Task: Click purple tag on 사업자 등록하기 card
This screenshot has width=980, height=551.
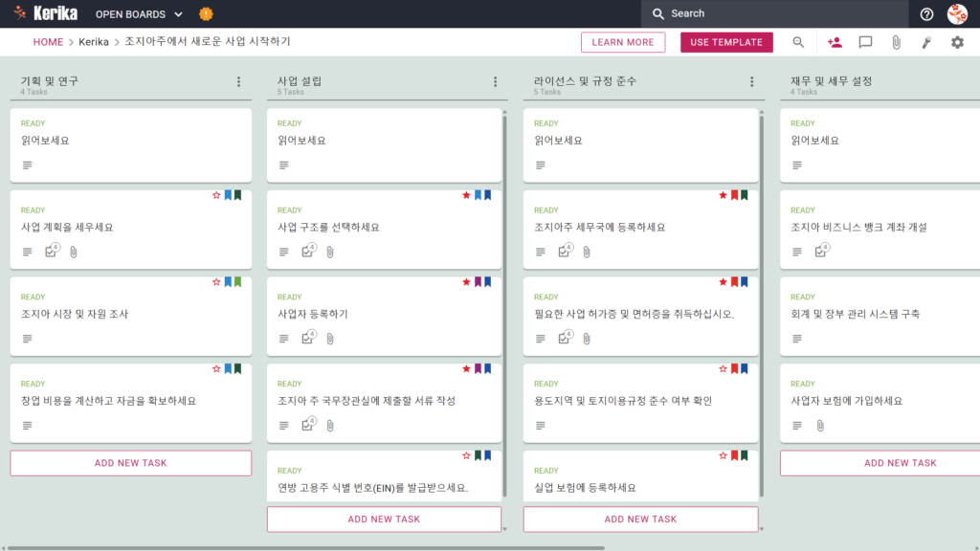Action: click(479, 282)
